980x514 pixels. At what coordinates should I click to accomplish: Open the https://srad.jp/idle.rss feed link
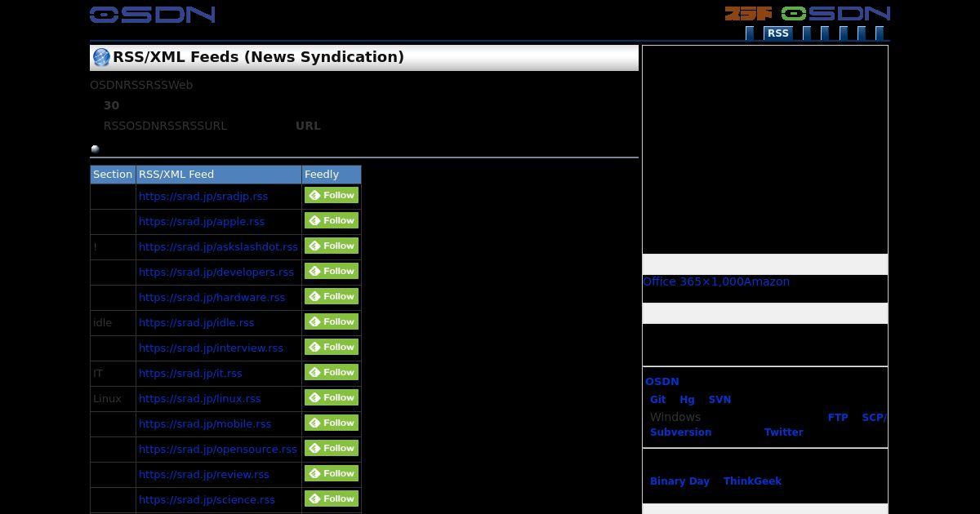click(x=196, y=322)
